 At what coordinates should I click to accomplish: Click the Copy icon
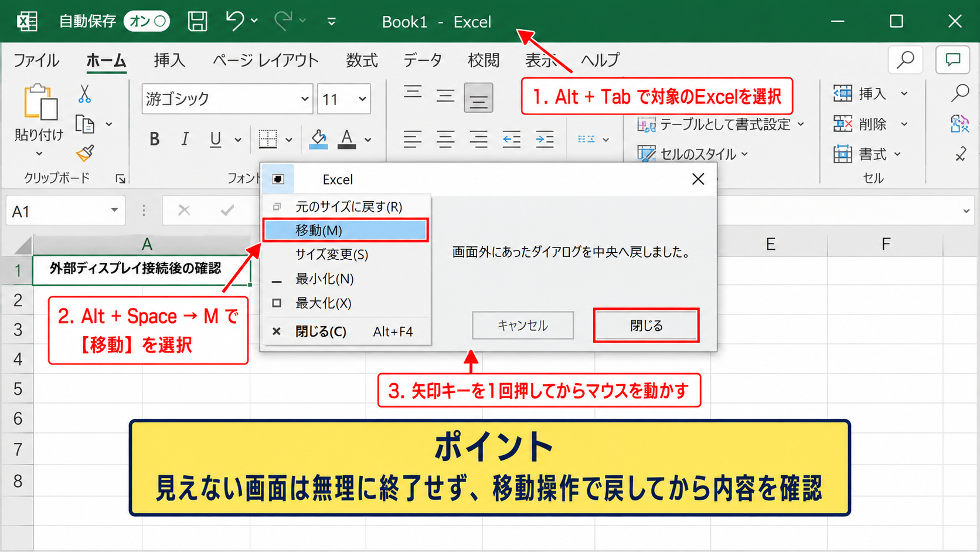(x=85, y=124)
